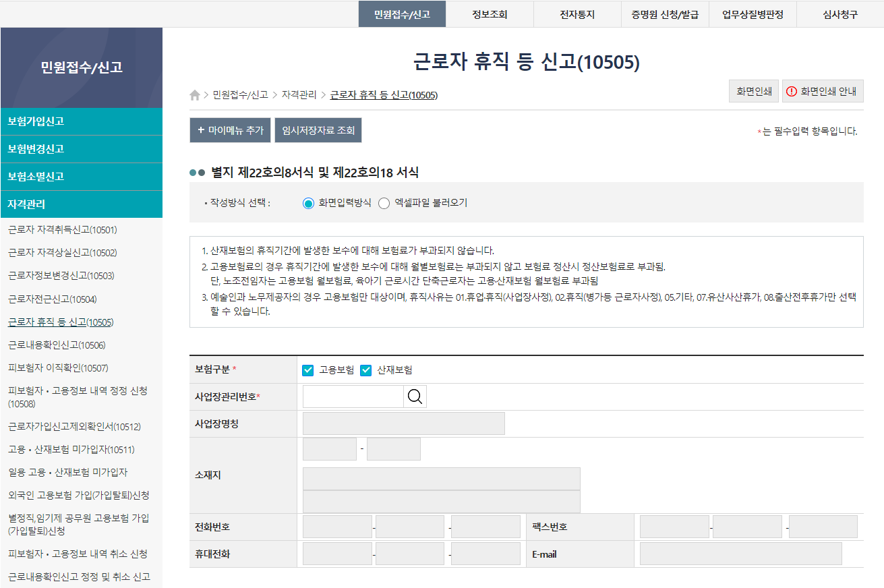Click the magnifier search icon beside 사업장관리번호
This screenshot has height=588, width=884.
point(415,397)
